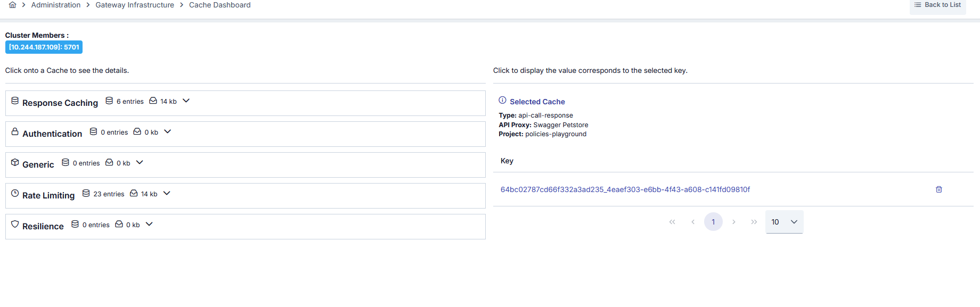Image resolution: width=980 pixels, height=307 pixels.
Task: Open the rows per page dropdown
Action: tap(785, 222)
